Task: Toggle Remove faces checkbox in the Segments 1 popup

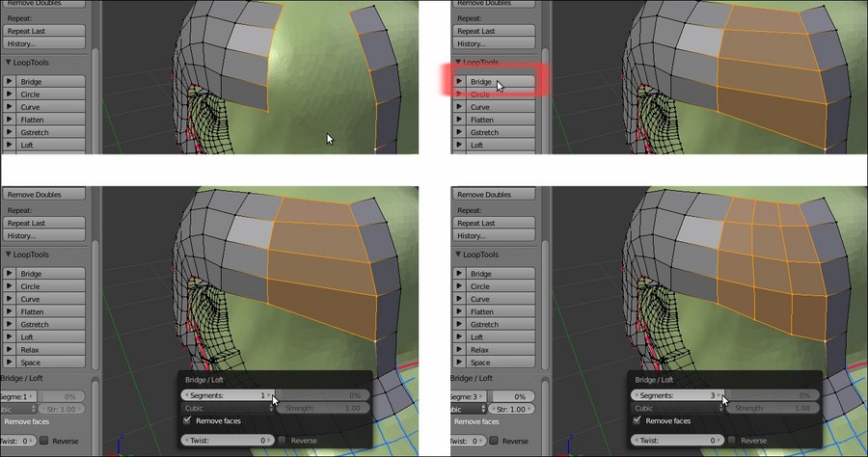Action: 188,421
